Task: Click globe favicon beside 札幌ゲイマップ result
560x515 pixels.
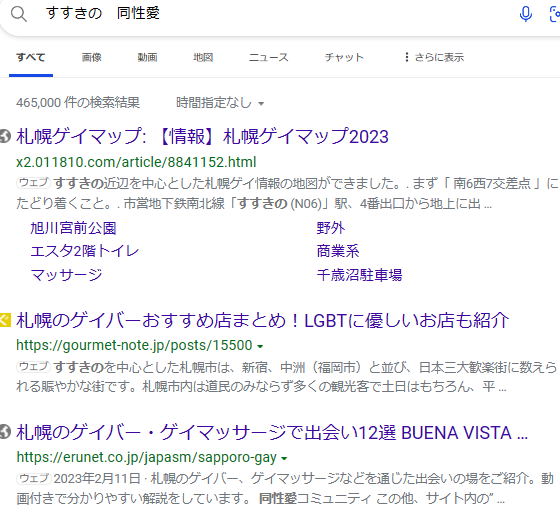Action: (x=5, y=136)
